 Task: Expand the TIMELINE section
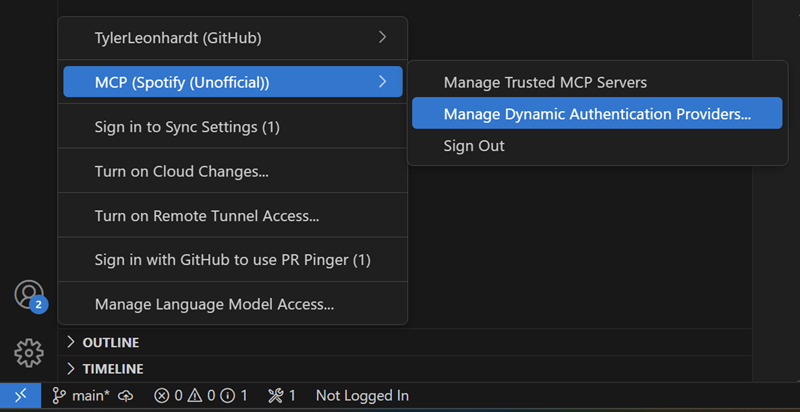[x=112, y=368]
